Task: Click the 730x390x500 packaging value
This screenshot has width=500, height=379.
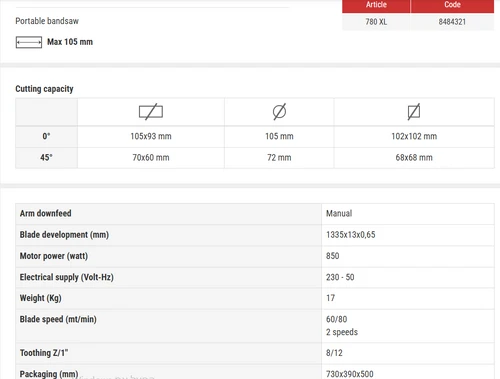Action: (350, 374)
